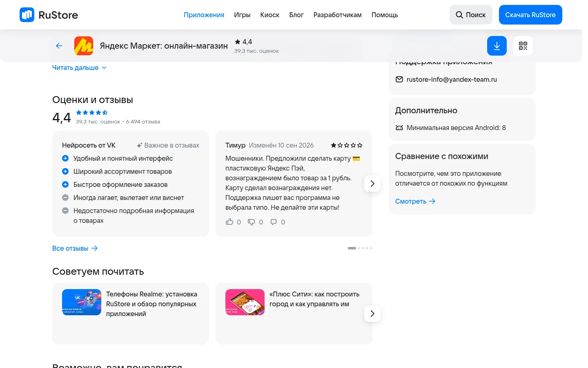Open the Разработчикам page
This screenshot has width=588, height=368.
coord(338,15)
